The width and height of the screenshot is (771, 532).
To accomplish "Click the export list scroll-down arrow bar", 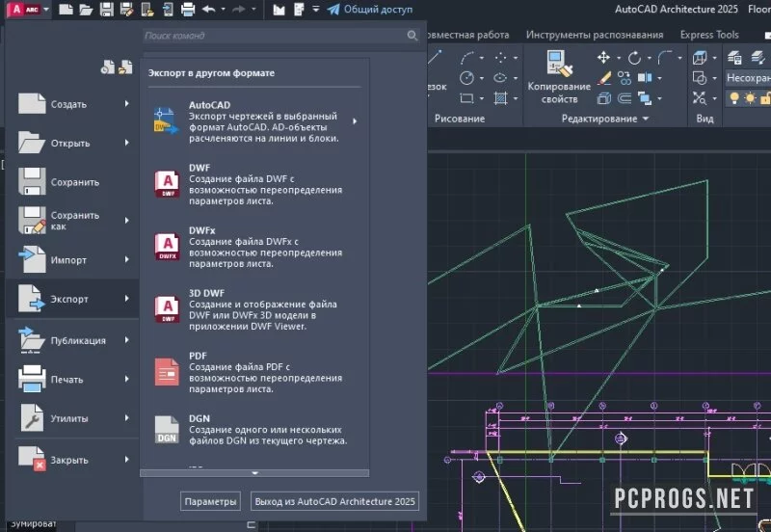I will click(254, 473).
